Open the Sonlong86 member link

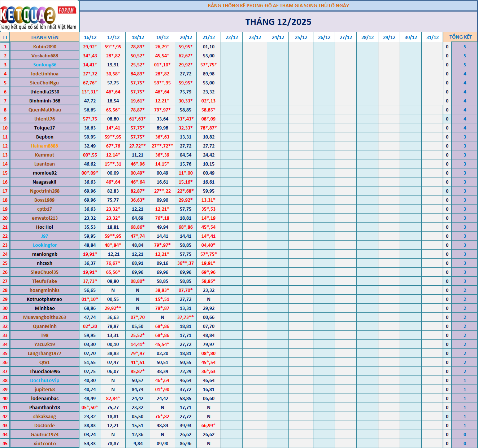45,65
